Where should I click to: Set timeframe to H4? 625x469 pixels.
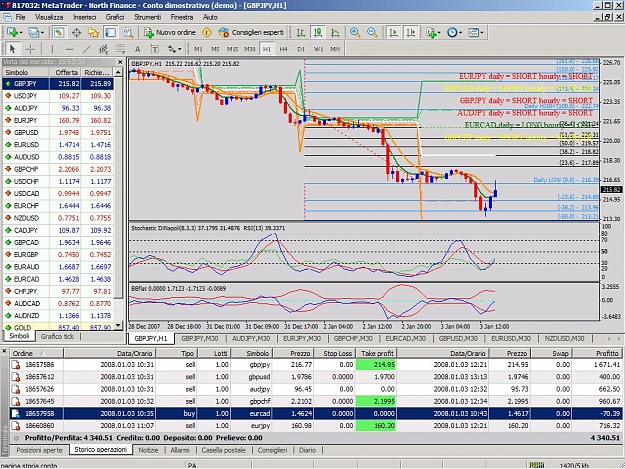click(x=283, y=49)
